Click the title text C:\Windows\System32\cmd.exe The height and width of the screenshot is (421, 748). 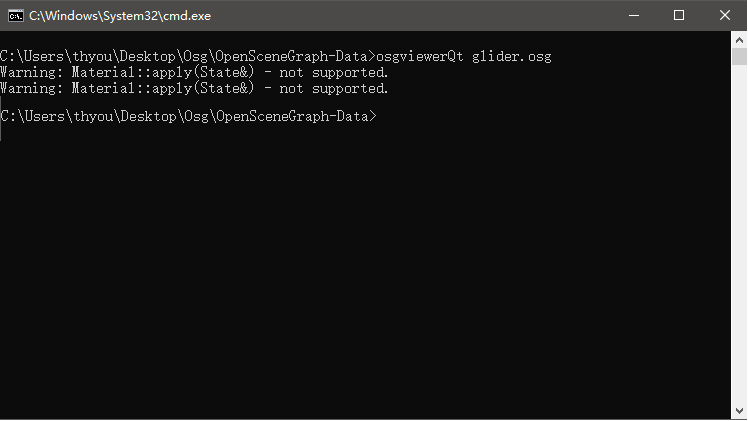(x=120, y=16)
